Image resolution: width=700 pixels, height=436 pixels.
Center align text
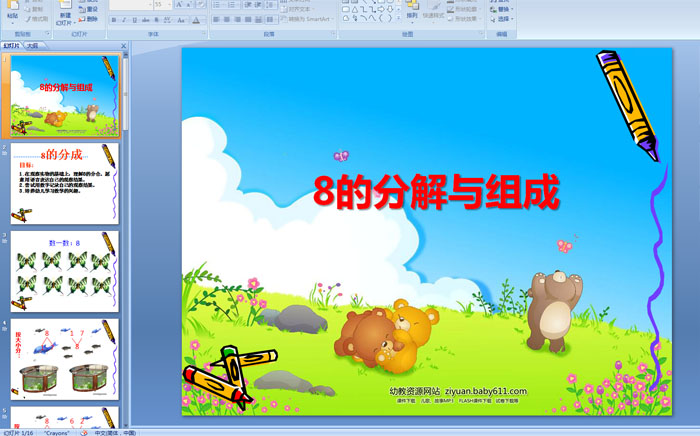(227, 20)
